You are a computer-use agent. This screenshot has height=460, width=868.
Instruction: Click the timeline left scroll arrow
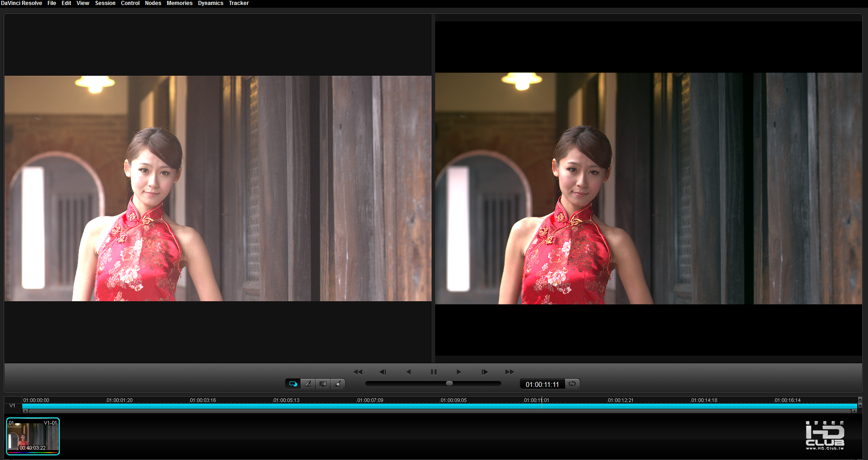(x=25, y=411)
